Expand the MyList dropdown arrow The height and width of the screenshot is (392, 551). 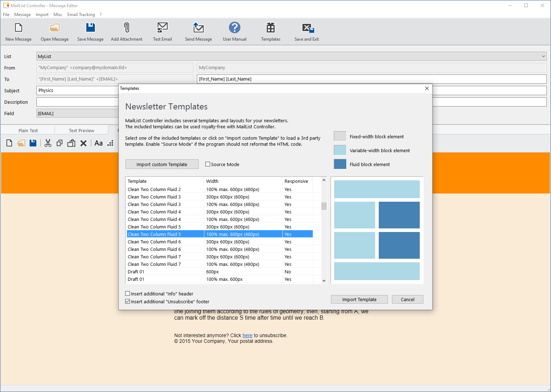(x=543, y=56)
